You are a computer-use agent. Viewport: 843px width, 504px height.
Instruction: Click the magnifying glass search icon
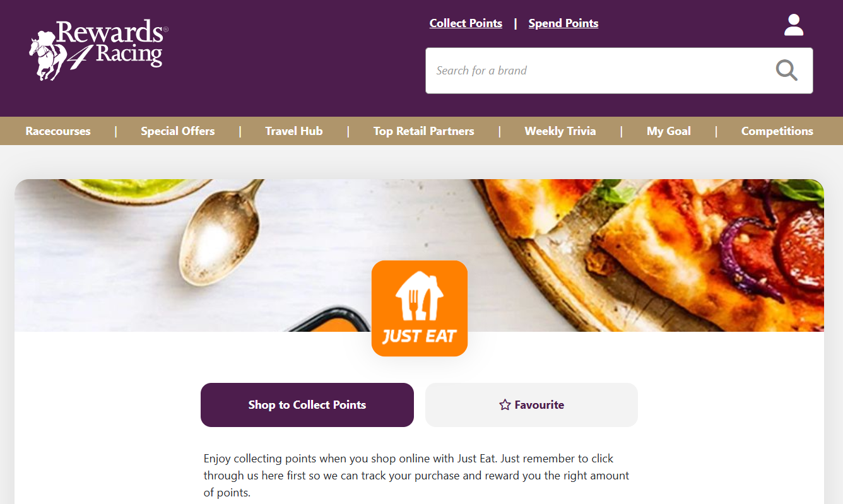(x=786, y=71)
